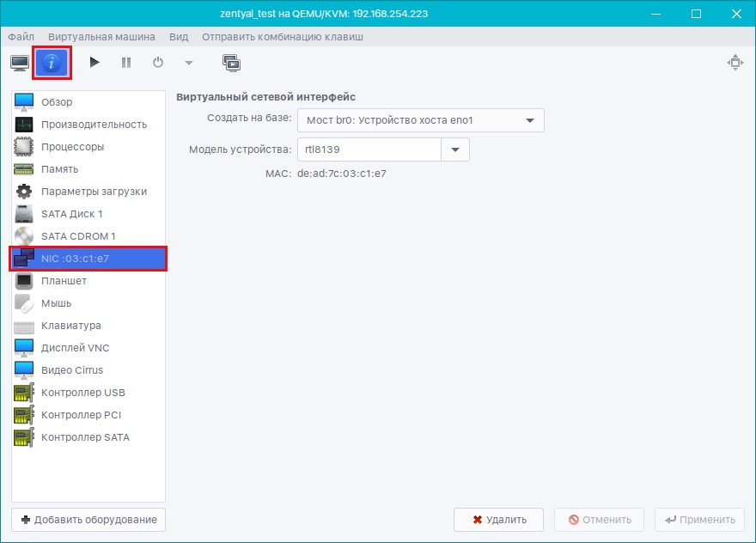
Task: Select SATA CDROM 1 device
Action: click(77, 236)
